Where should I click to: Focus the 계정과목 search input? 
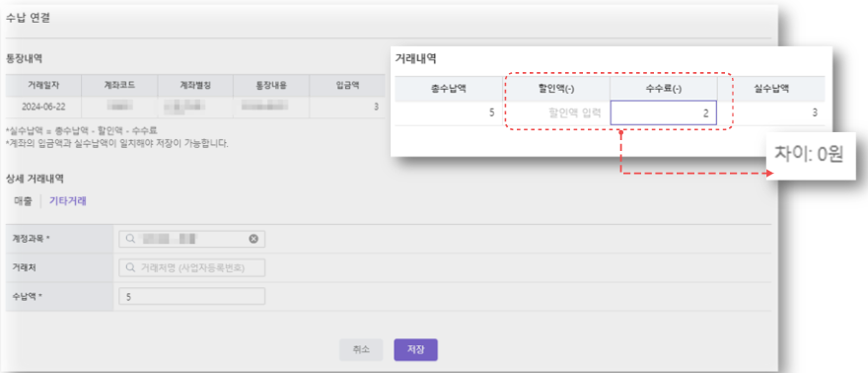(192, 239)
